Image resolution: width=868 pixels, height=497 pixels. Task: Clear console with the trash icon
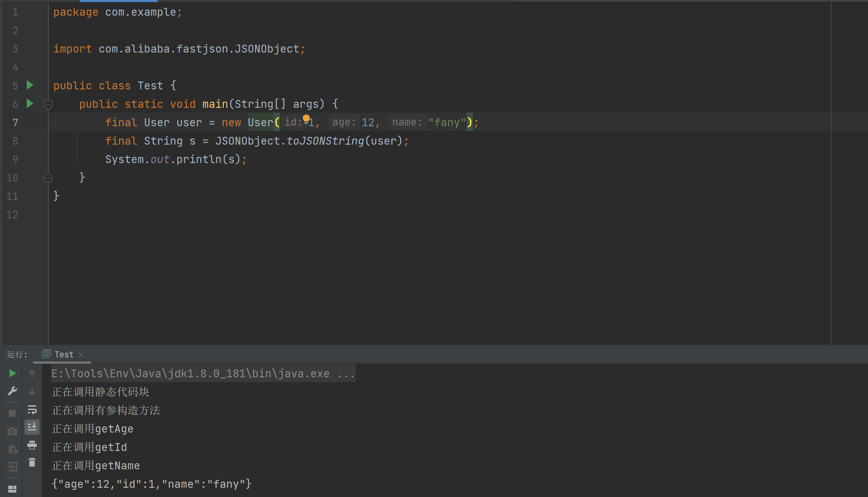pyautogui.click(x=32, y=463)
